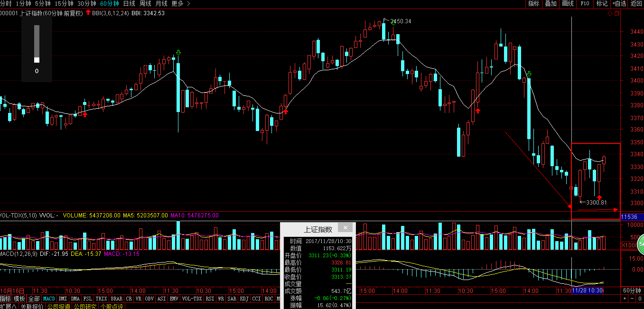Switch to the 日线 daily period
644x309 pixels.
click(129, 3)
